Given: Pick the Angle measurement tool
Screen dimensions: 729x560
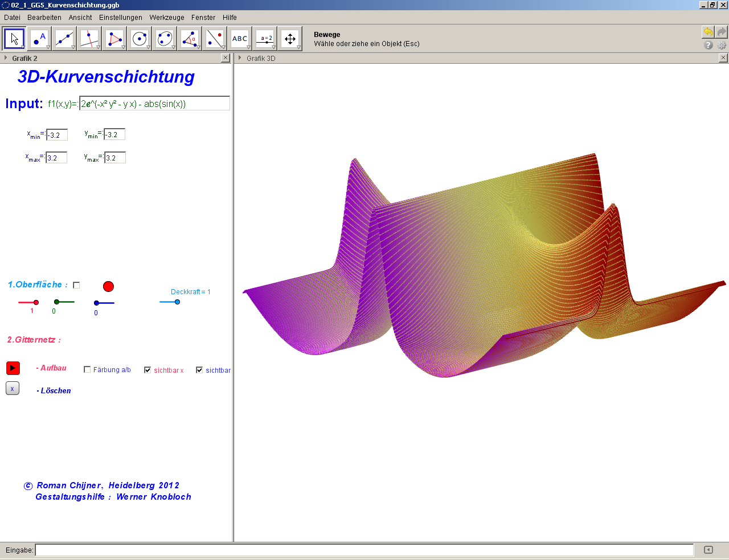Looking at the screenshot, I should [x=190, y=39].
